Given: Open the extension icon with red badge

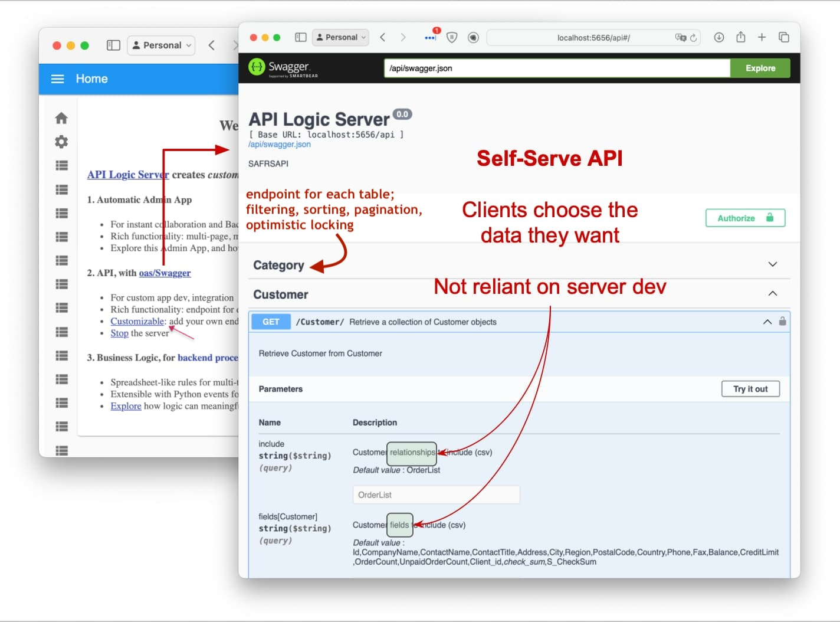Looking at the screenshot, I should pyautogui.click(x=431, y=37).
